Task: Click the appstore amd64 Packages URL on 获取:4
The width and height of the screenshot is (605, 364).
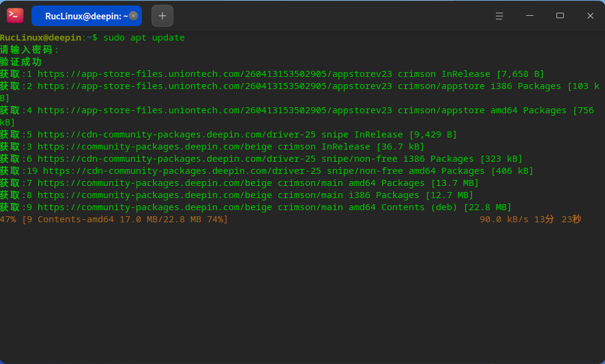Action: [x=215, y=110]
